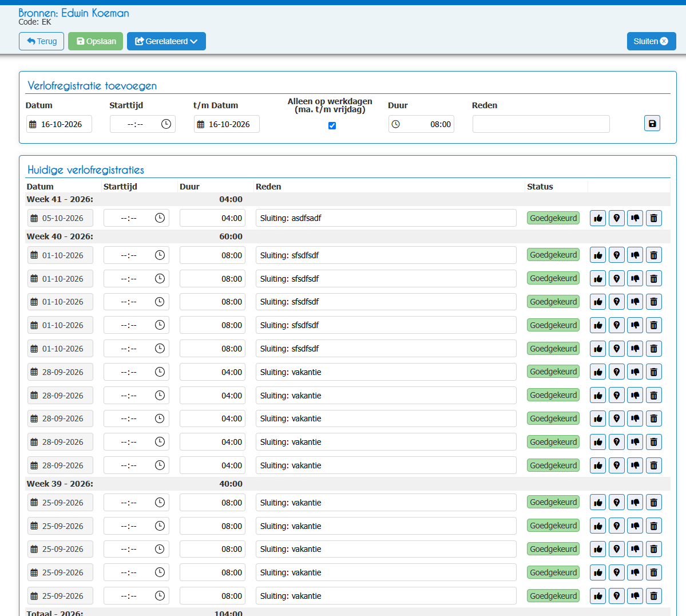Screen dimensions: 686x616
Task: Click the question-mark pin icon for 05-10-2026
Action: pyautogui.click(x=616, y=218)
